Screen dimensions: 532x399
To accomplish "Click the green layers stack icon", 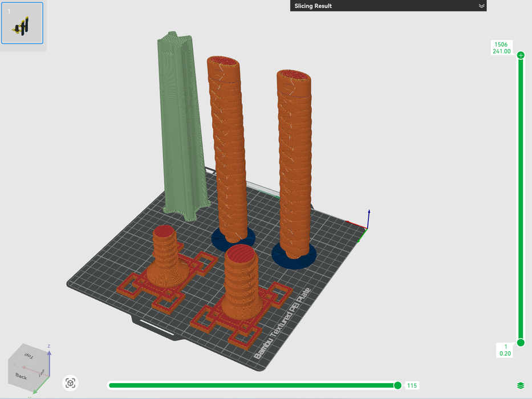I will pos(520,386).
